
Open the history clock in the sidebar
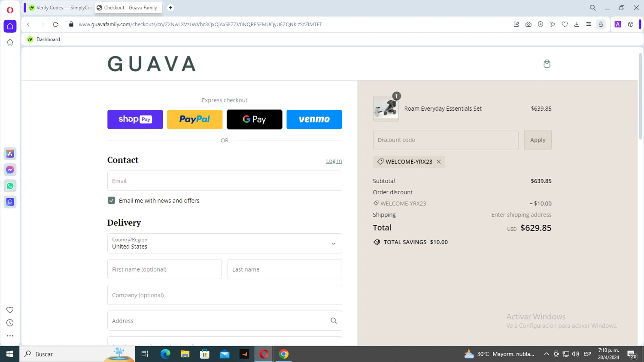tap(10, 323)
